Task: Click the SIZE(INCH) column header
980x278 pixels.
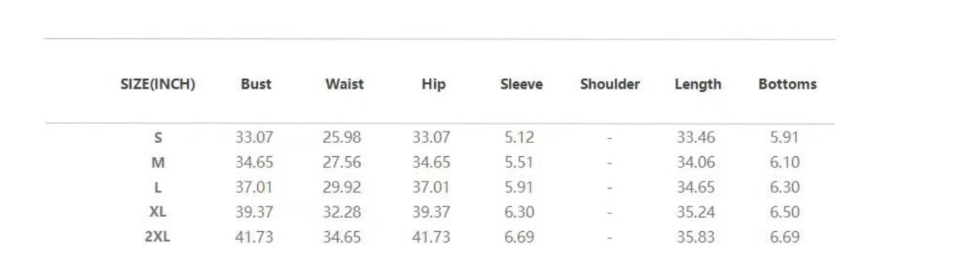Action: tap(157, 84)
